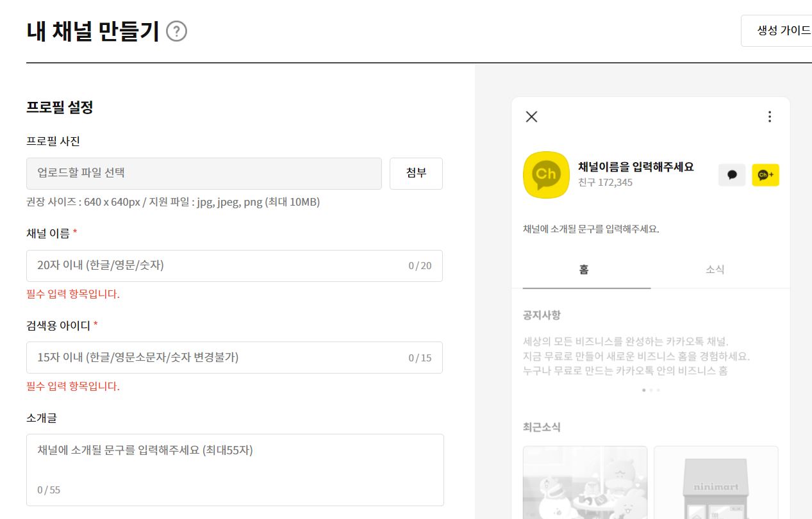Click the 채널에 소개될 문구 preview description text

point(591,229)
